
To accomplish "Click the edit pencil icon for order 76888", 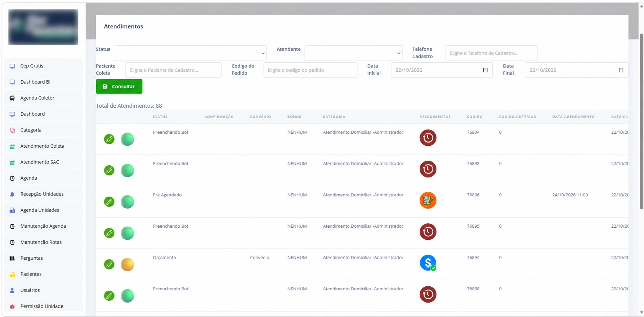I will point(109,296).
